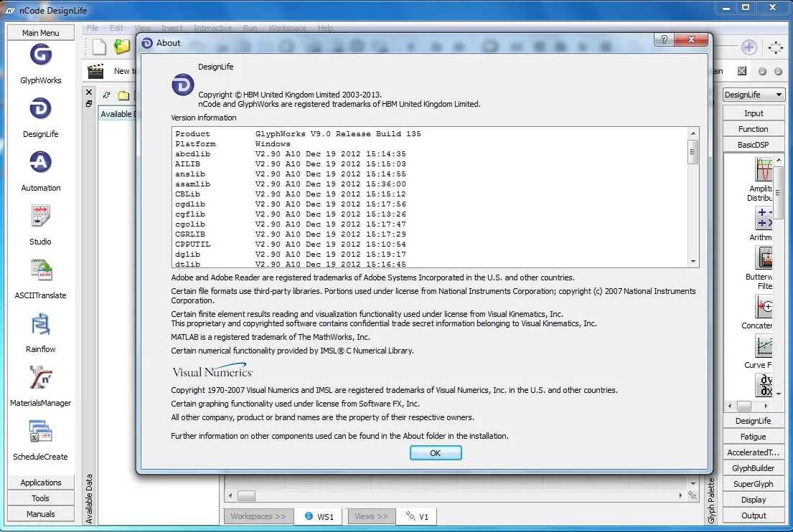Viewport: 793px width, 532px height.
Task: Click the refresh icon in Available Data panel
Action: tap(106, 95)
